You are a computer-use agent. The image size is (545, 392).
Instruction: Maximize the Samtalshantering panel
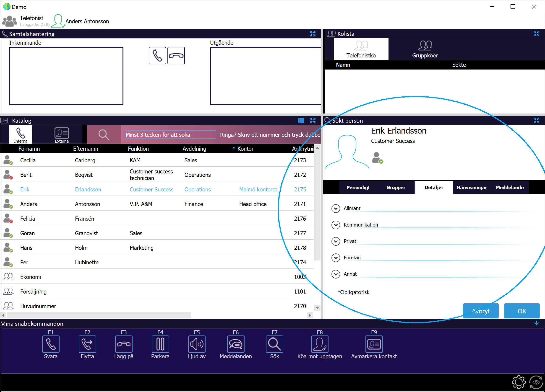(313, 34)
